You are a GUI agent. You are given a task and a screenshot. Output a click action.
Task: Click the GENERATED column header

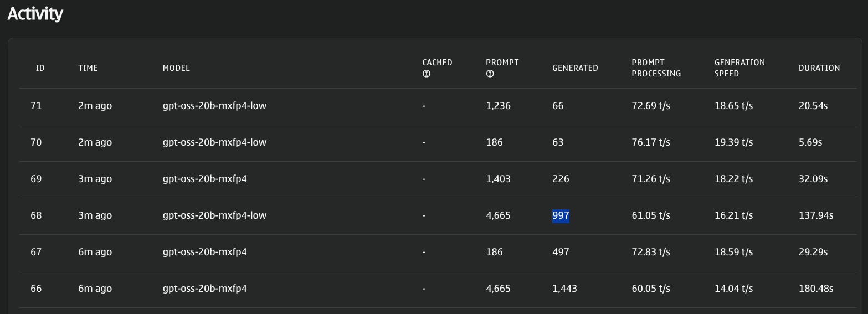(x=575, y=68)
